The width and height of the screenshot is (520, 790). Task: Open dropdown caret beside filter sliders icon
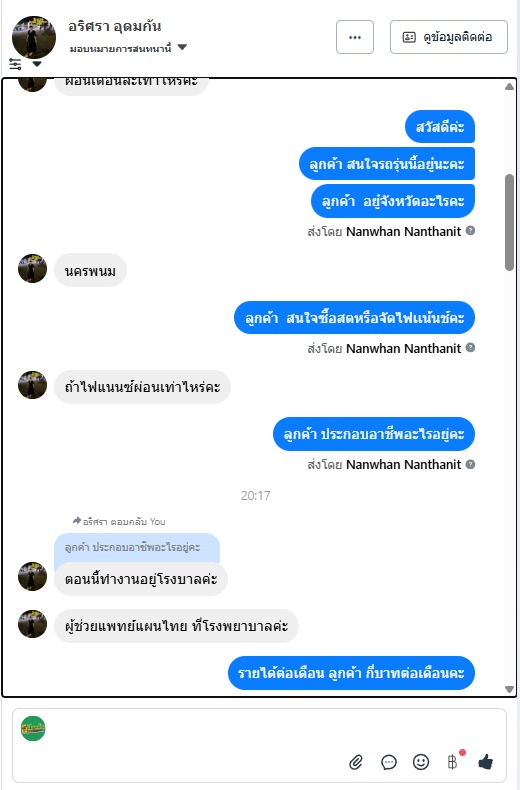click(x=37, y=64)
